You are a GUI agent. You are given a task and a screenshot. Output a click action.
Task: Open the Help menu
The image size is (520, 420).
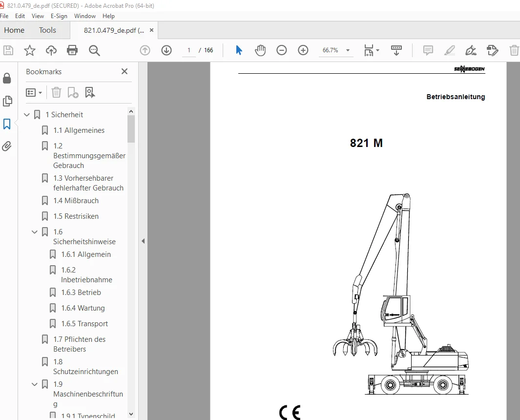pos(108,16)
